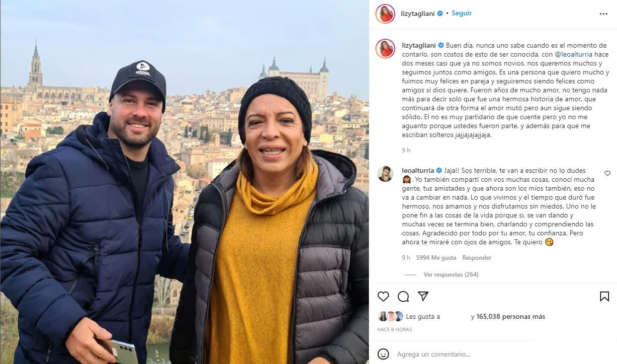Open leoalturria username in the comment
Image resolution: width=617 pixels, height=364 pixels.
pyautogui.click(x=418, y=170)
